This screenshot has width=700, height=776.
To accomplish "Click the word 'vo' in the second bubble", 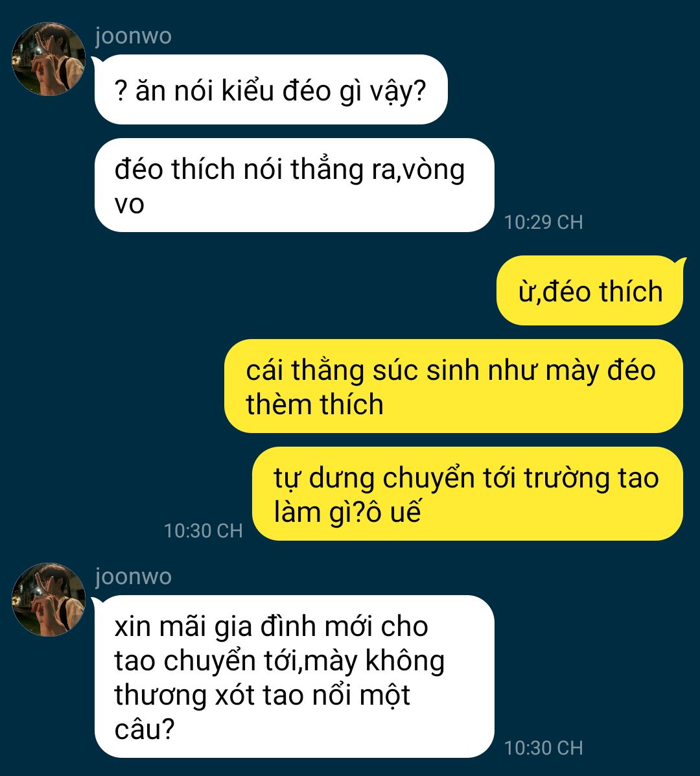I will pos(129,205).
